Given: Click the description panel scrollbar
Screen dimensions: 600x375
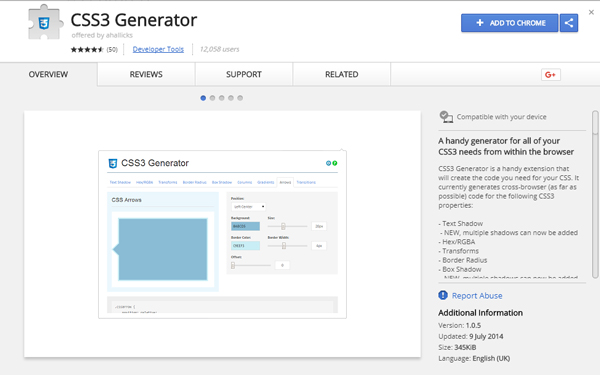Looking at the screenshot, I should coord(595,194).
